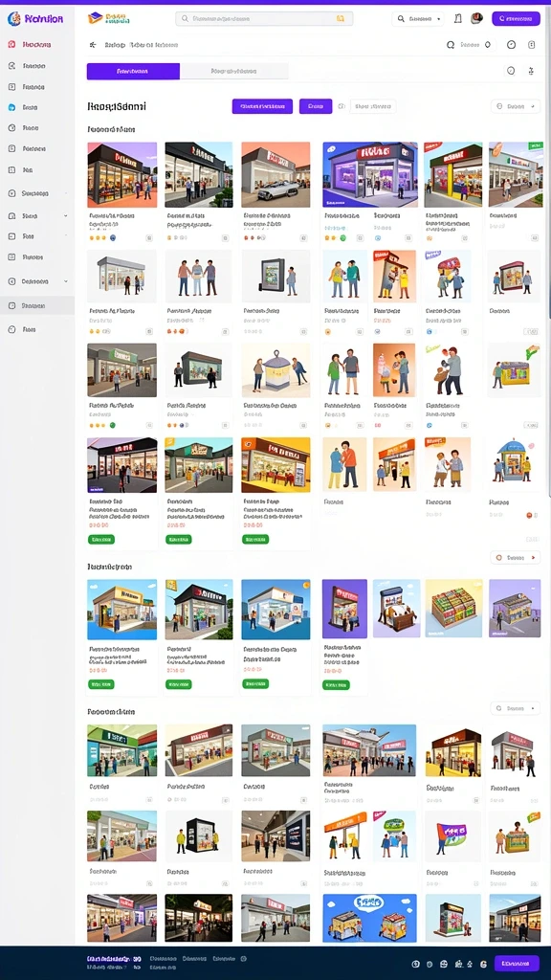The height and width of the screenshot is (980, 551).
Task: Open the storefront thumbnail with the parked car
Action: (275, 174)
